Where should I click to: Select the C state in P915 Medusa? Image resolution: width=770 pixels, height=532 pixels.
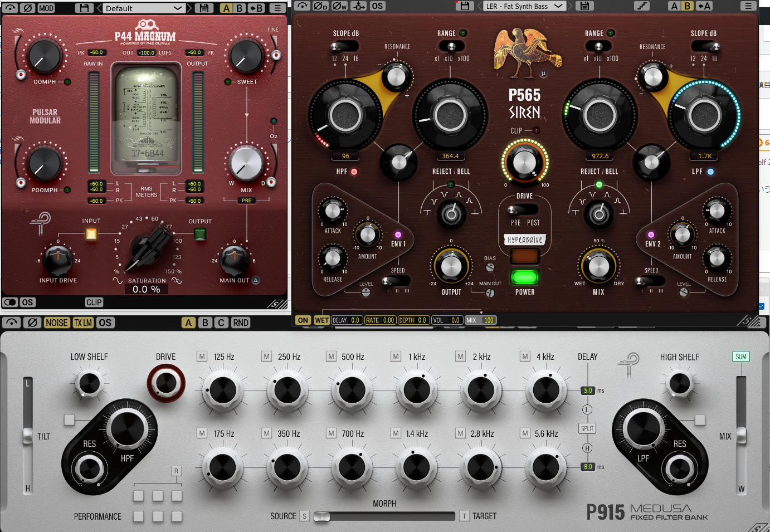(221, 323)
